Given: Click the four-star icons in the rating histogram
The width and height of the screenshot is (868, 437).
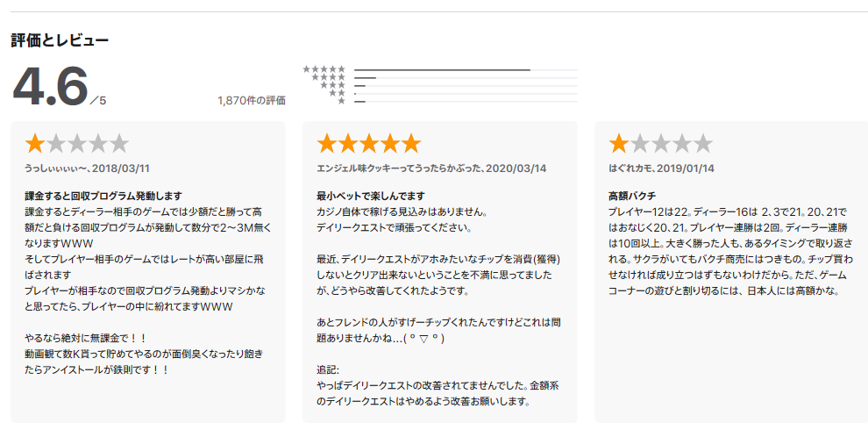Looking at the screenshot, I should click(328, 77).
